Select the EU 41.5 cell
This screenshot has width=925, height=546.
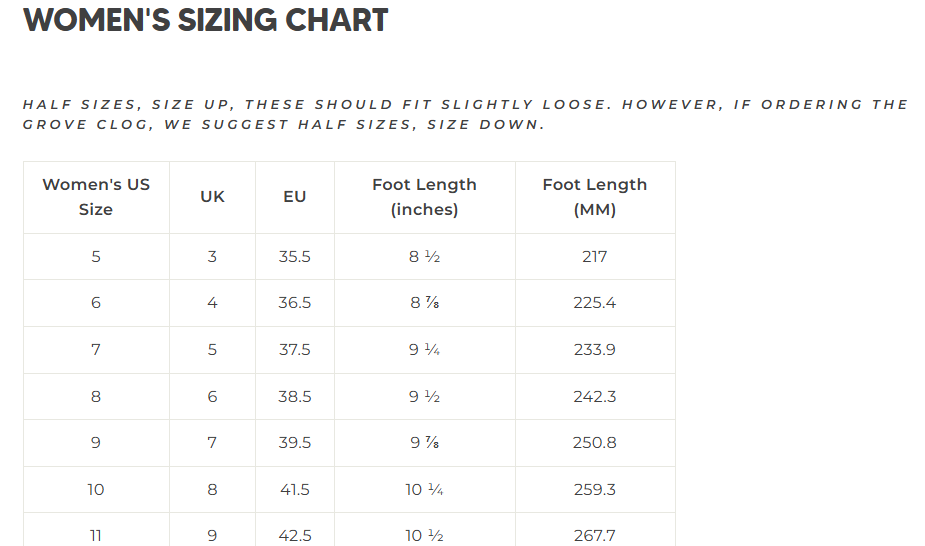294,490
